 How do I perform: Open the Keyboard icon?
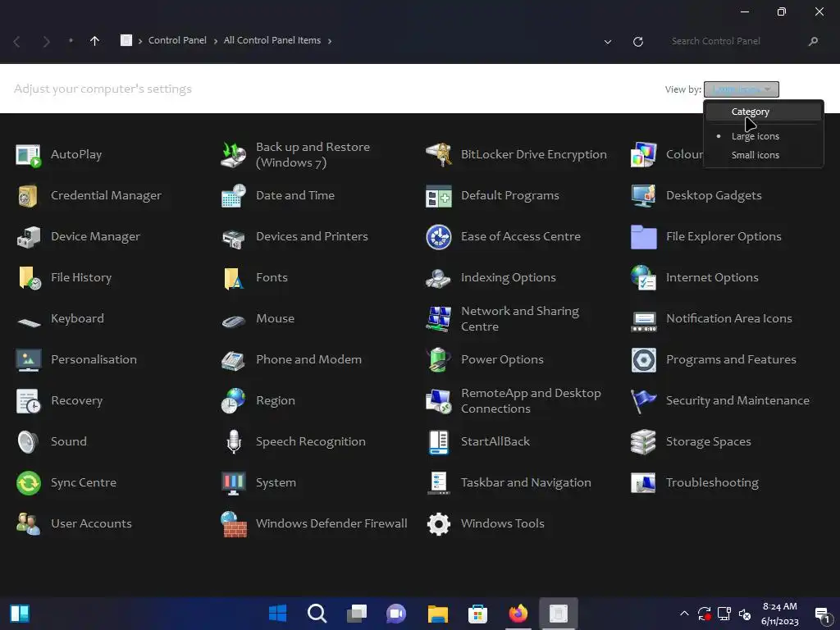click(29, 322)
